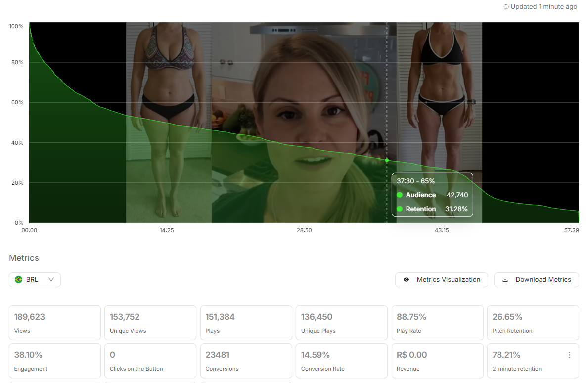Select the data point at 37:30 on the curve
This screenshot has width=588, height=383.
point(387,160)
